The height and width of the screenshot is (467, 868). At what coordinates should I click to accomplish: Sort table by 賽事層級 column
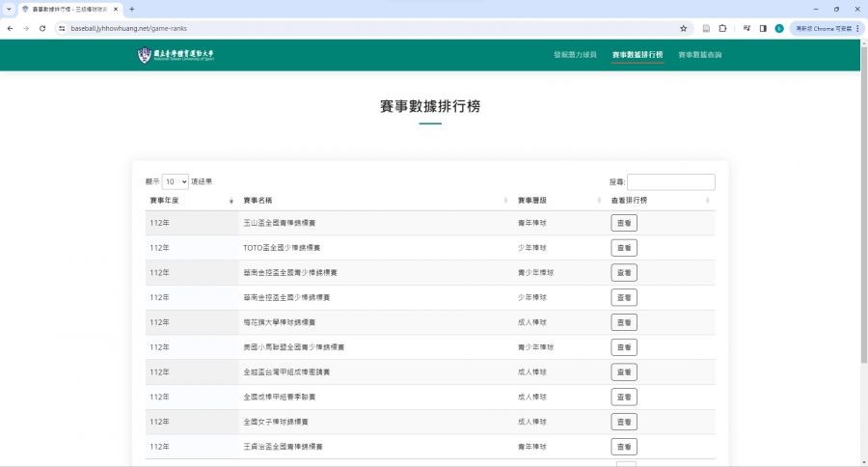click(556, 200)
